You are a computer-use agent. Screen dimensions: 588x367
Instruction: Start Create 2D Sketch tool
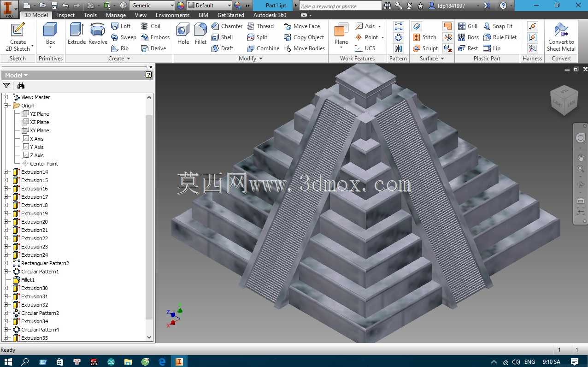(18, 37)
